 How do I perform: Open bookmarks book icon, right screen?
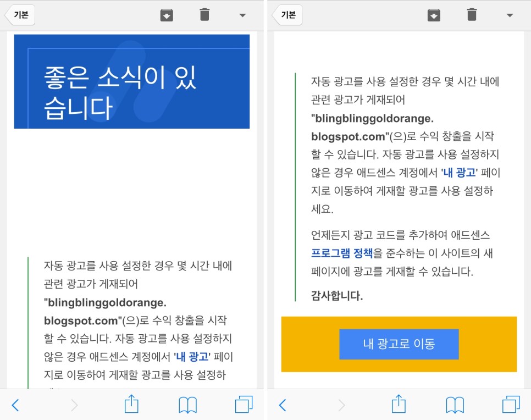(455, 405)
